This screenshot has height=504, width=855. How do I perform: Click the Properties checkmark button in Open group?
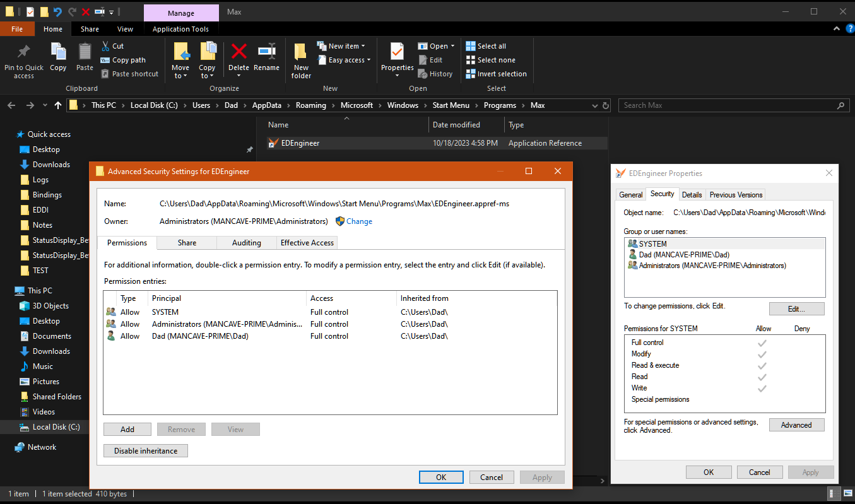tap(398, 60)
